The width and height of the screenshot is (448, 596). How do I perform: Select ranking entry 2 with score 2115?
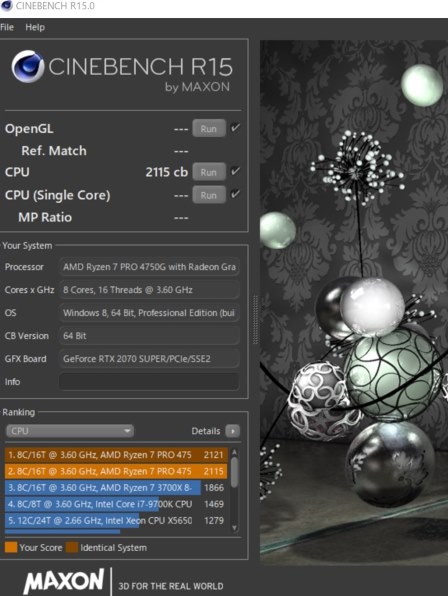pos(116,471)
